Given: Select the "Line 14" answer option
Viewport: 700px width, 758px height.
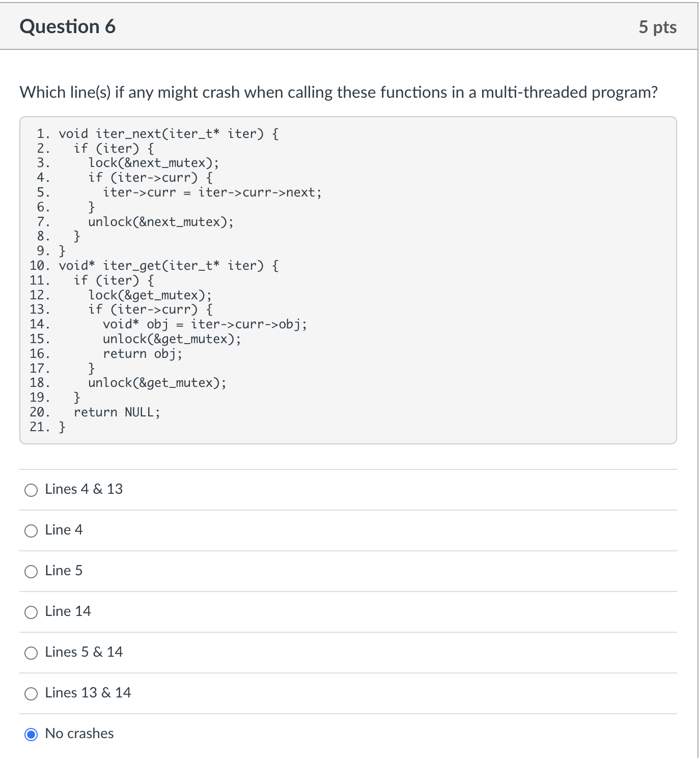Looking at the screenshot, I should pos(31,612).
